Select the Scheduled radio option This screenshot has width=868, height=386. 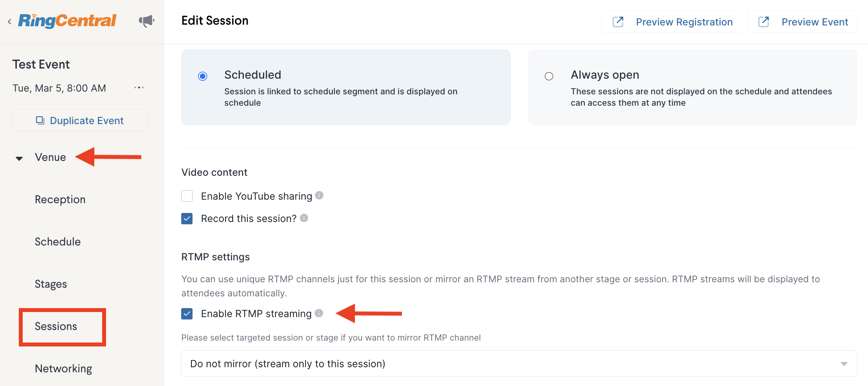click(203, 76)
